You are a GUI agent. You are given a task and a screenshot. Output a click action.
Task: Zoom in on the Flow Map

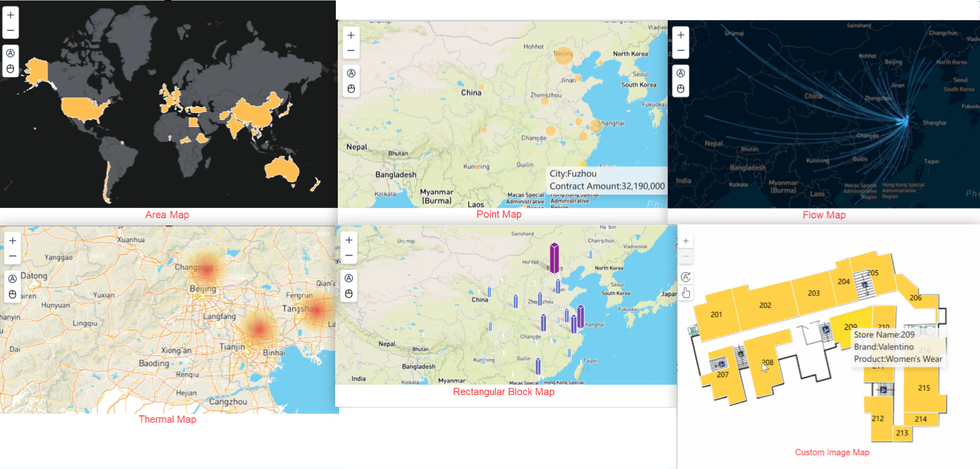[680, 35]
